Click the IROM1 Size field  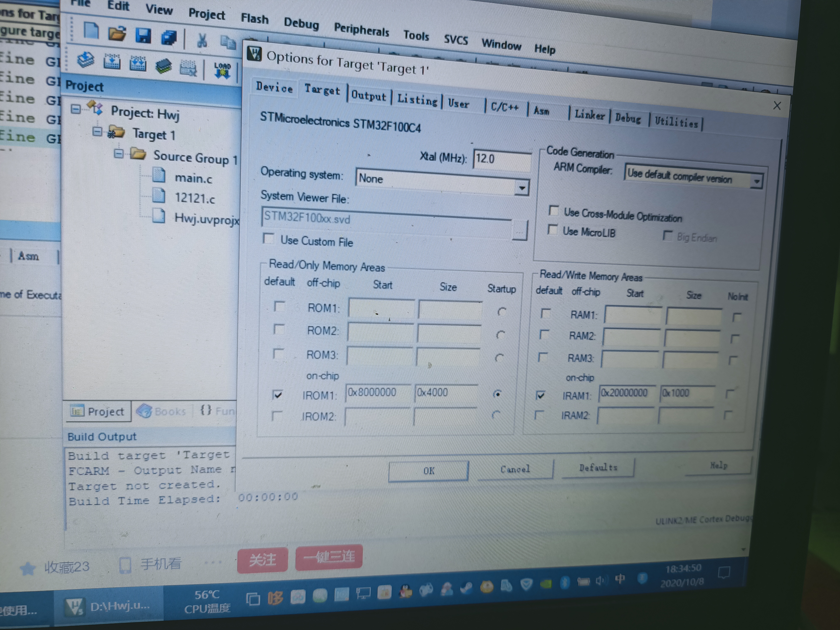coord(446,393)
